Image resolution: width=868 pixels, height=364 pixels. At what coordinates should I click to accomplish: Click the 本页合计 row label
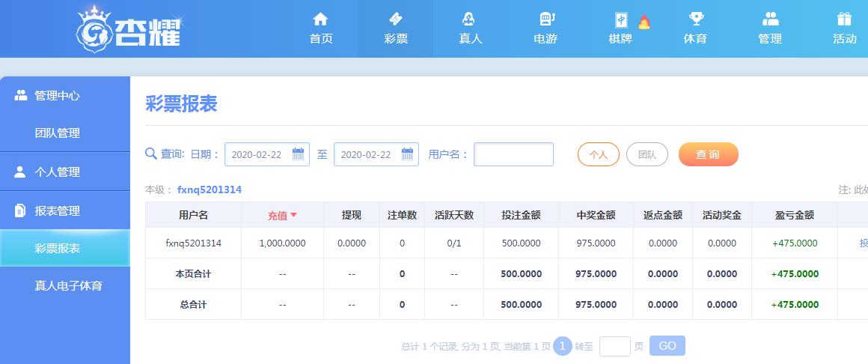[193, 273]
